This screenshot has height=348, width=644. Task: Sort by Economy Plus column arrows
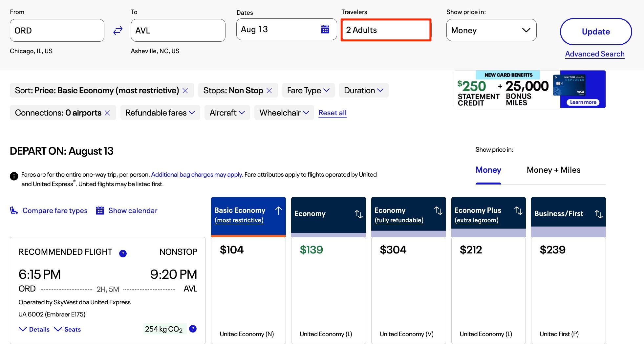[518, 210]
